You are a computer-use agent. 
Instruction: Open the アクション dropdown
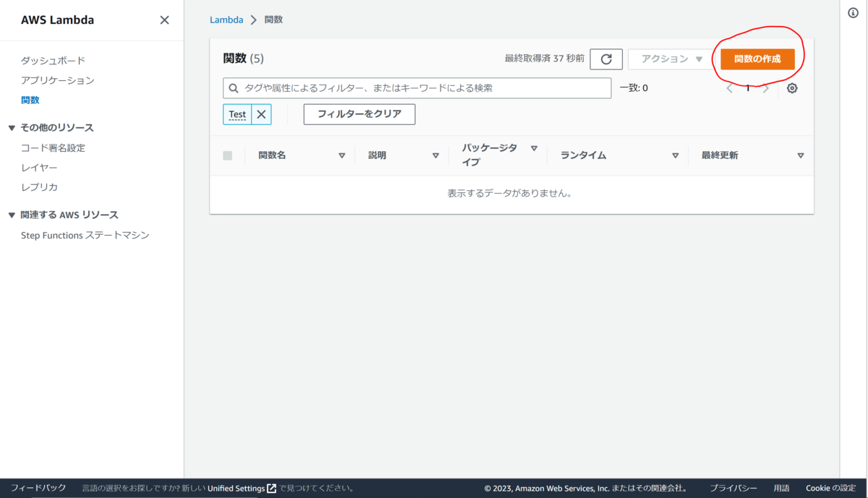point(671,59)
